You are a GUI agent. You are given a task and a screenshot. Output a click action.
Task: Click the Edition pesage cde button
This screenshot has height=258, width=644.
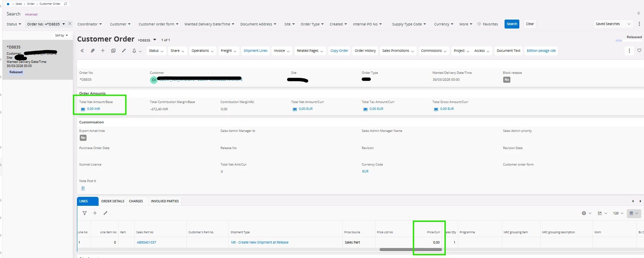click(541, 51)
